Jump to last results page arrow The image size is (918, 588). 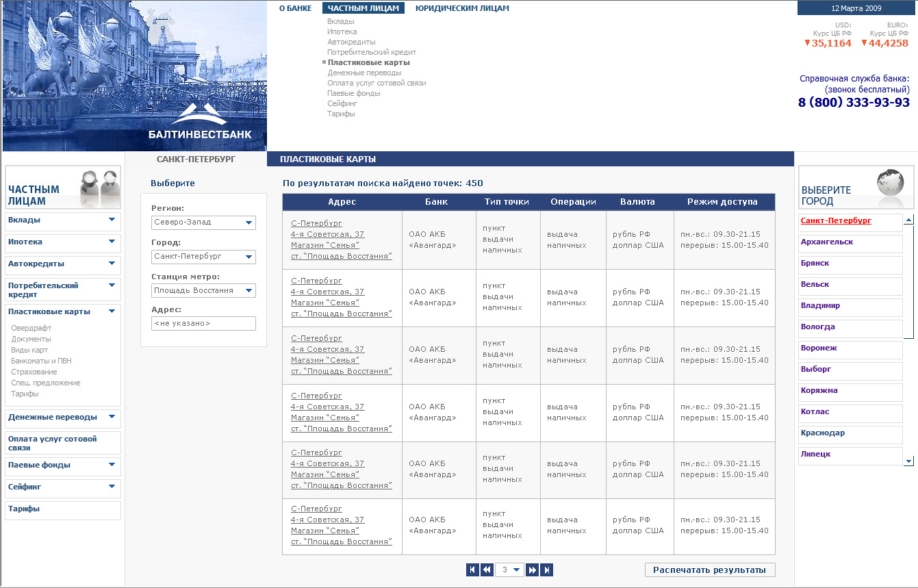(x=546, y=570)
